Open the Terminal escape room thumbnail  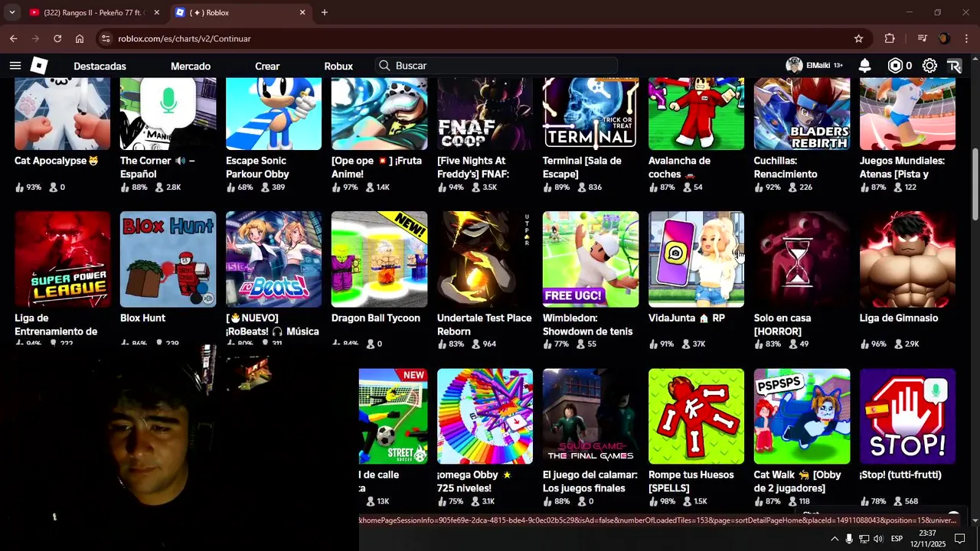[591, 113]
